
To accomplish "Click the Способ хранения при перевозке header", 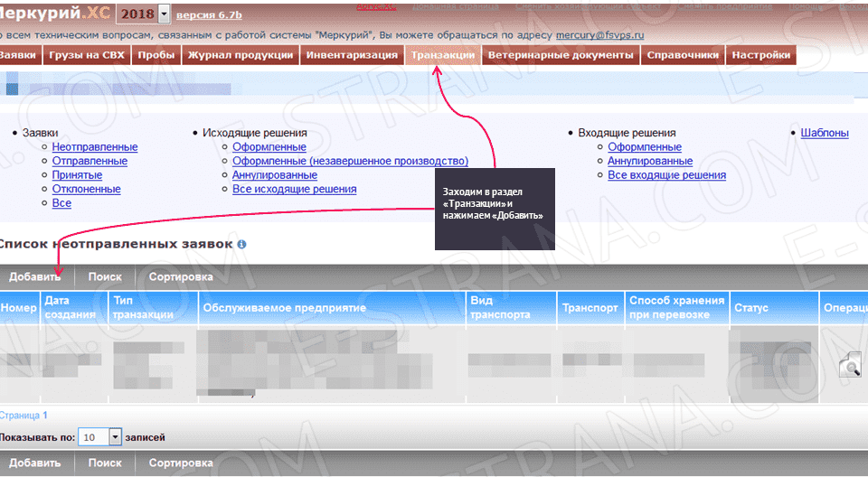I will click(x=677, y=308).
